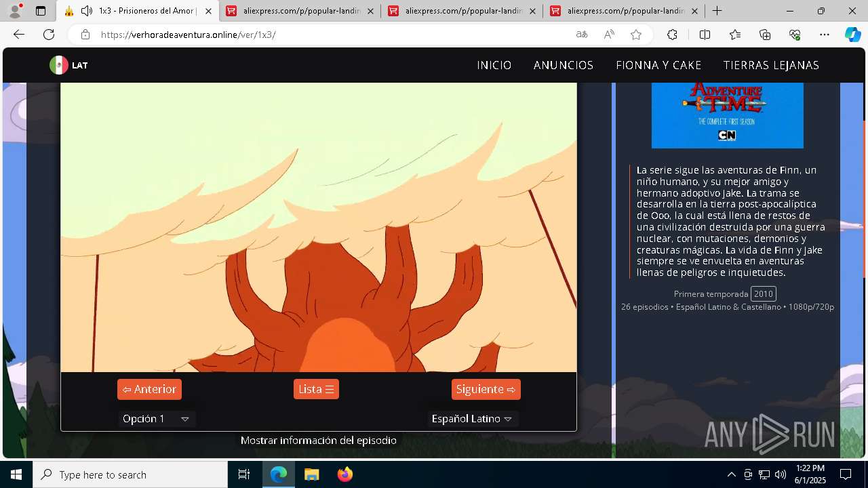View site information lock icon

point(85,35)
